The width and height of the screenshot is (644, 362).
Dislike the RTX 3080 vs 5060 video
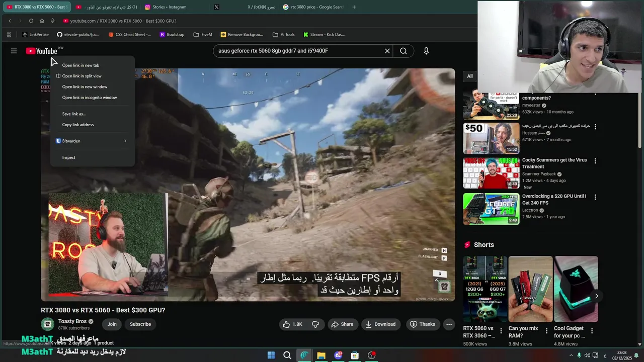[315, 324]
